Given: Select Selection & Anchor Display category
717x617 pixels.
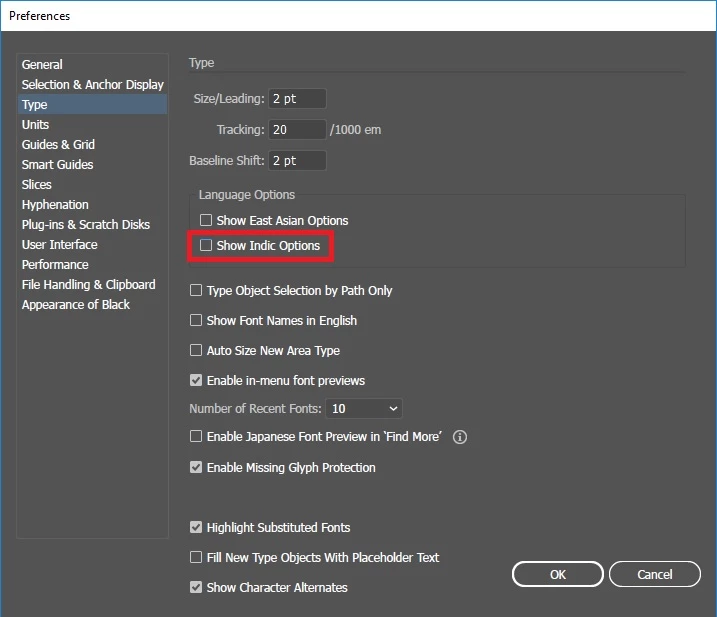Looking at the screenshot, I should click(x=92, y=85).
